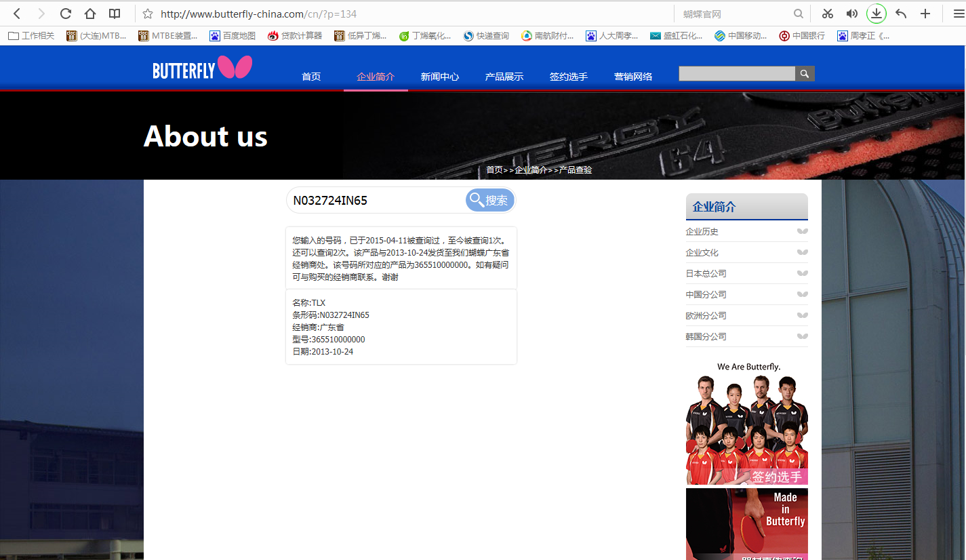Go back to previous page
This screenshot has height=560, width=966.
click(x=18, y=14)
